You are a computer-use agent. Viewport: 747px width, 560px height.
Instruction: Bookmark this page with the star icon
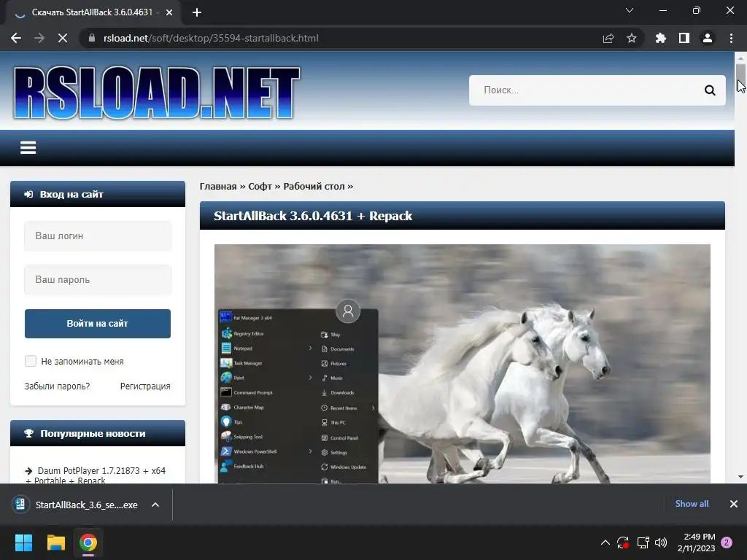(632, 38)
